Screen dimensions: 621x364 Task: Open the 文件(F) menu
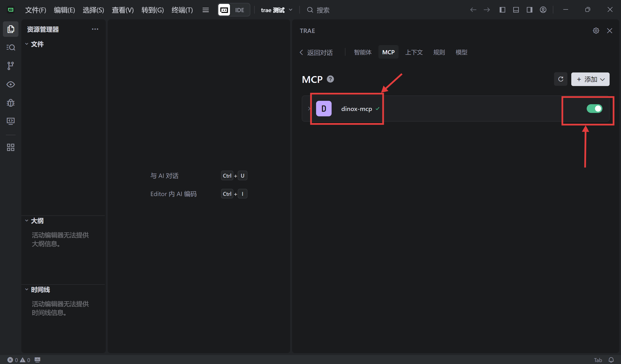click(x=36, y=10)
